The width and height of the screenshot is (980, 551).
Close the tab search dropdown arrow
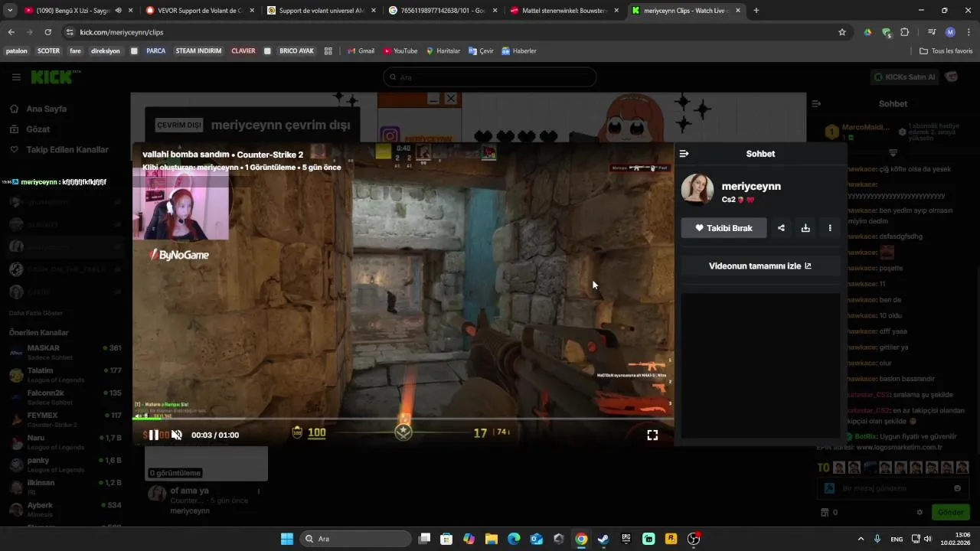(x=9, y=11)
